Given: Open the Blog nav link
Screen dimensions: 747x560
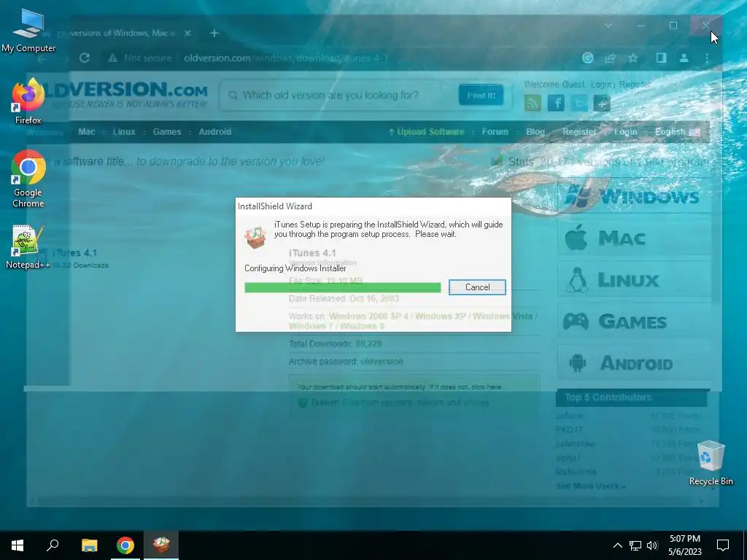Looking at the screenshot, I should (x=535, y=132).
